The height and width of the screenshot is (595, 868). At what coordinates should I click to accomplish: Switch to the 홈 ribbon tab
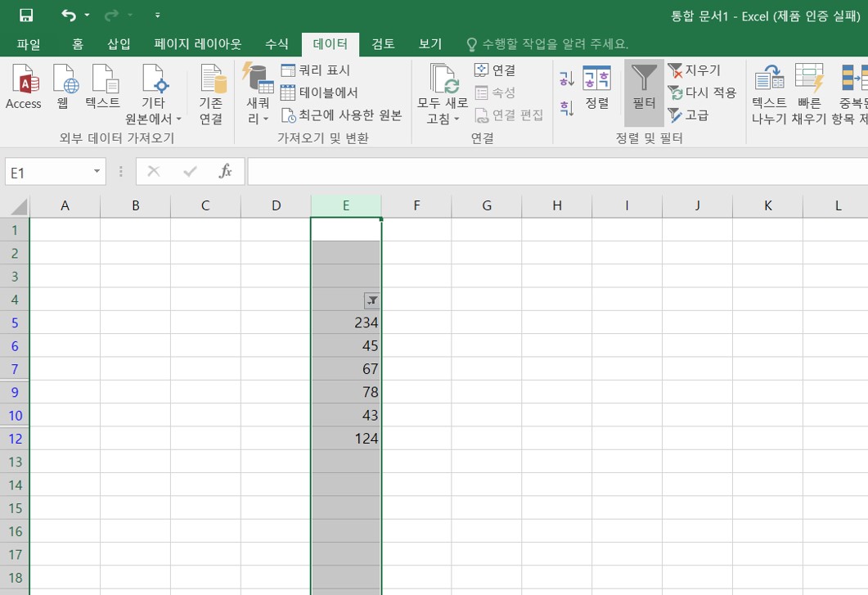(76, 45)
